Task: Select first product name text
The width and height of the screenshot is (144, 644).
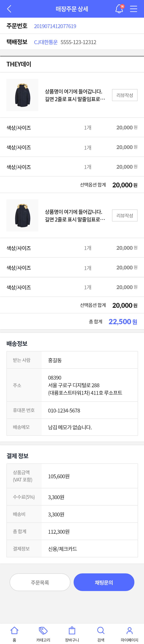Action: click(x=75, y=95)
